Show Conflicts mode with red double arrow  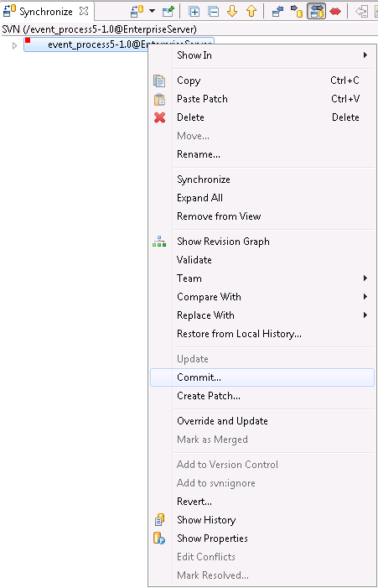(335, 12)
